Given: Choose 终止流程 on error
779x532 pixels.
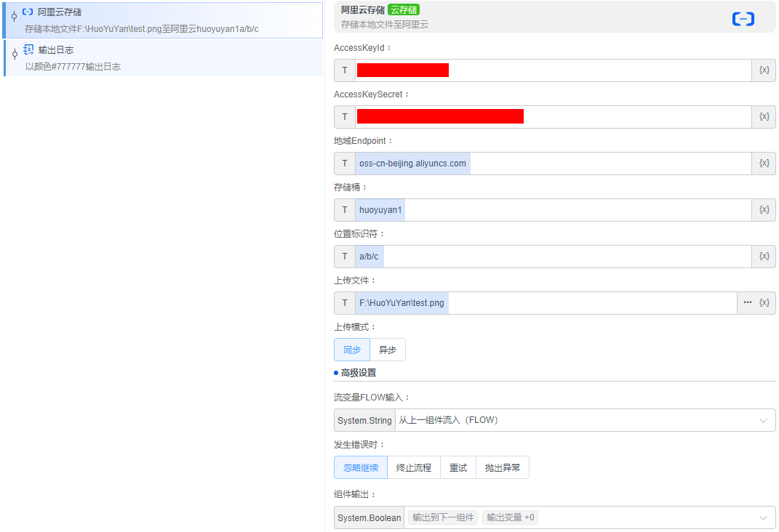Looking at the screenshot, I should point(414,467).
